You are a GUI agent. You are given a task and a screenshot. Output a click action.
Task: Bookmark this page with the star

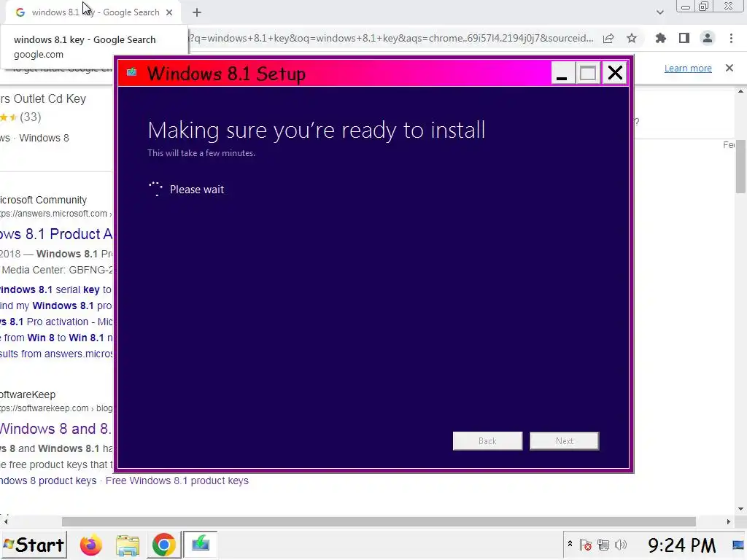[632, 38]
